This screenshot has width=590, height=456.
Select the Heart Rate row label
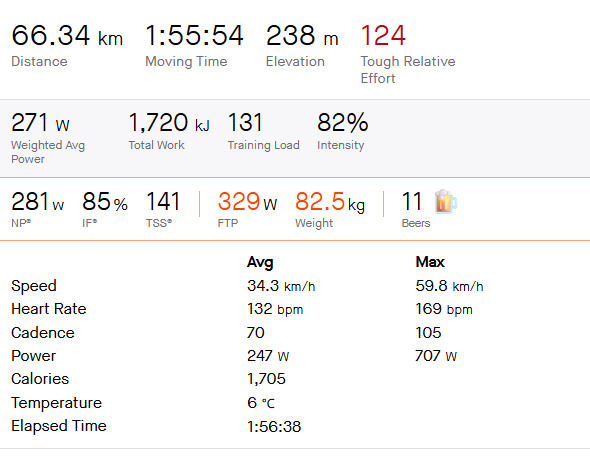49,309
